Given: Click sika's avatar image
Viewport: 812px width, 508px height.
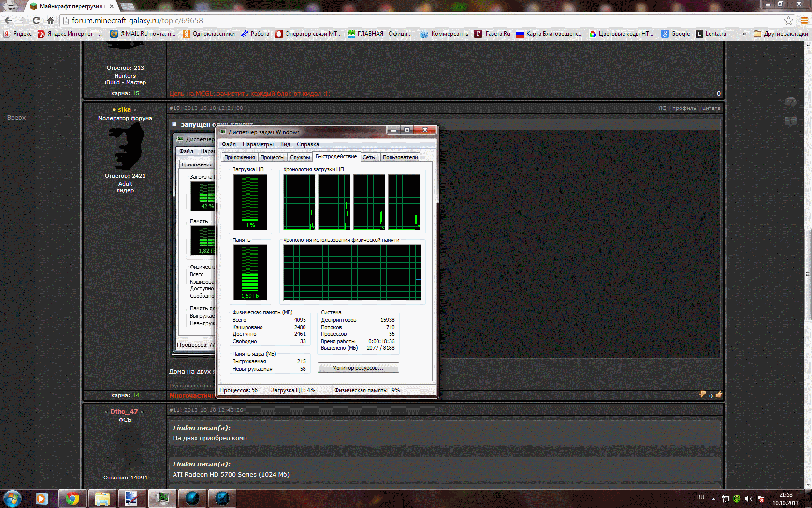Looking at the screenshot, I should pos(125,147).
